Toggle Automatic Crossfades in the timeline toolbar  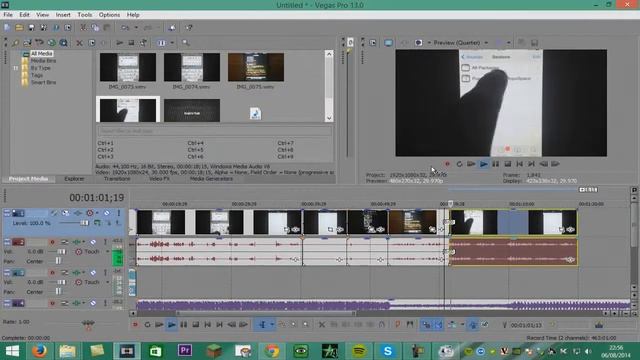coord(438,325)
